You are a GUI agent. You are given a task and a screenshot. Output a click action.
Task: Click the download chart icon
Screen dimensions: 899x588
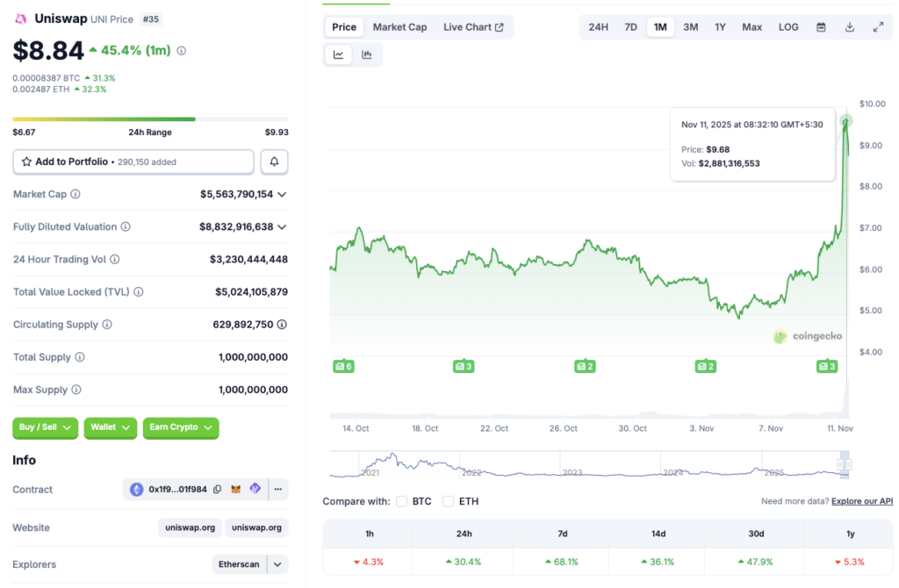coord(850,27)
